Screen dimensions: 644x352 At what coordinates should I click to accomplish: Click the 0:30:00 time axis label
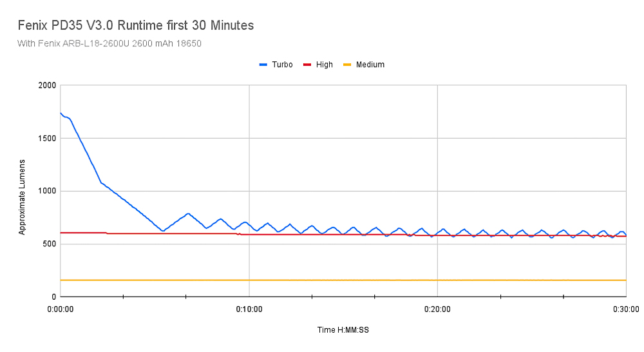[x=625, y=309]
